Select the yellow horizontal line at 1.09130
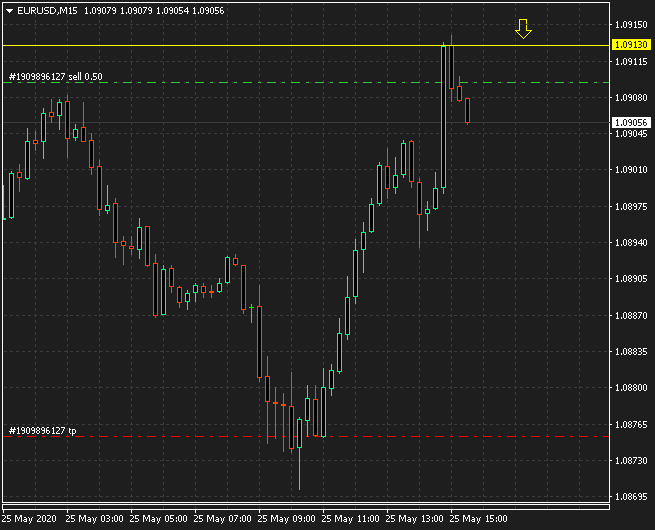The height and width of the screenshot is (530, 655). coord(306,45)
